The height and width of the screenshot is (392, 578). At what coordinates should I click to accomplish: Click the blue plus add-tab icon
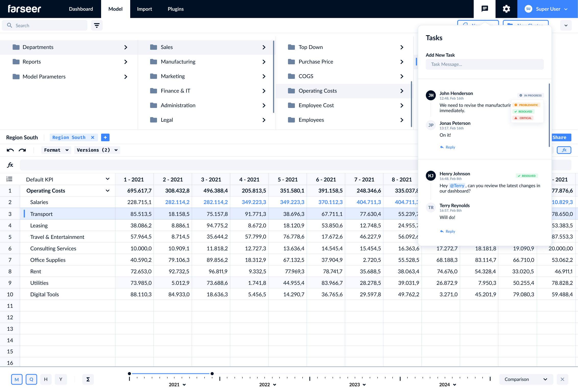coord(105,137)
